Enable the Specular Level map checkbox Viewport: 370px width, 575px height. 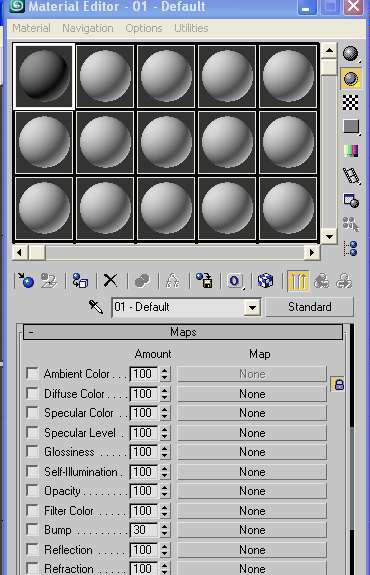33,432
